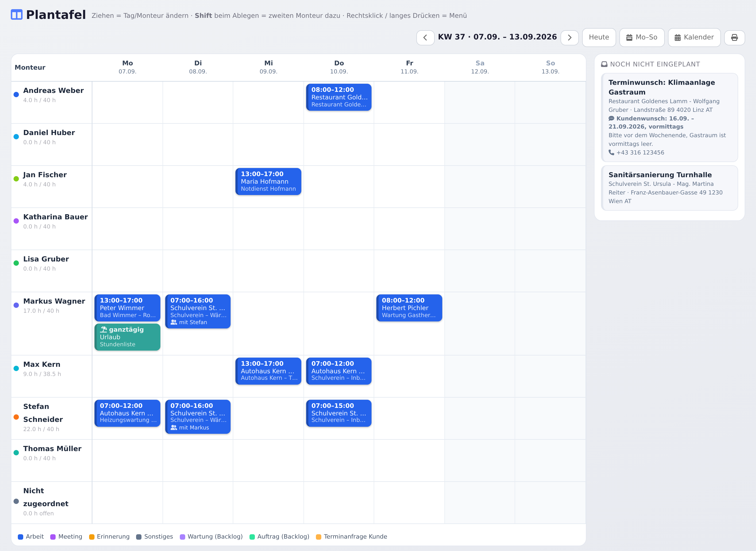Open the Kalender view
The image size is (756, 551).
tap(694, 37)
